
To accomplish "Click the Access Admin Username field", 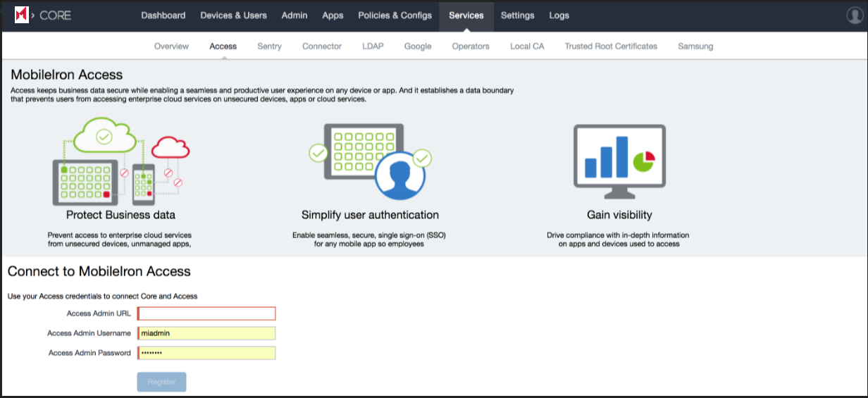I will (206, 333).
